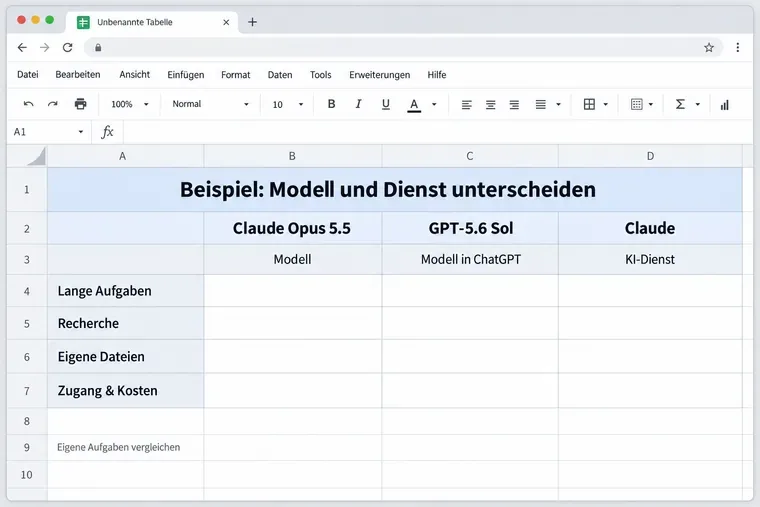Select the Eigene Aufgaben vergleichen cell

click(x=126, y=447)
